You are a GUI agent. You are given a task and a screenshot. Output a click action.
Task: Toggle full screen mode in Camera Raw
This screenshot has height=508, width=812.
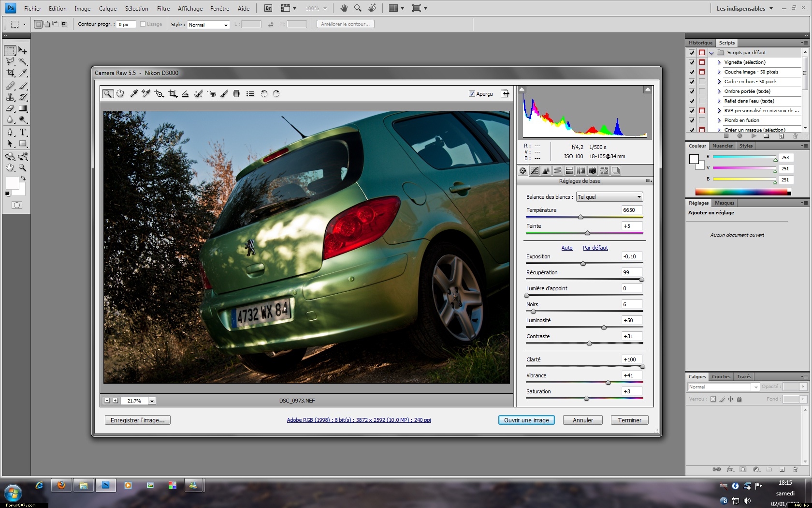pyautogui.click(x=505, y=94)
